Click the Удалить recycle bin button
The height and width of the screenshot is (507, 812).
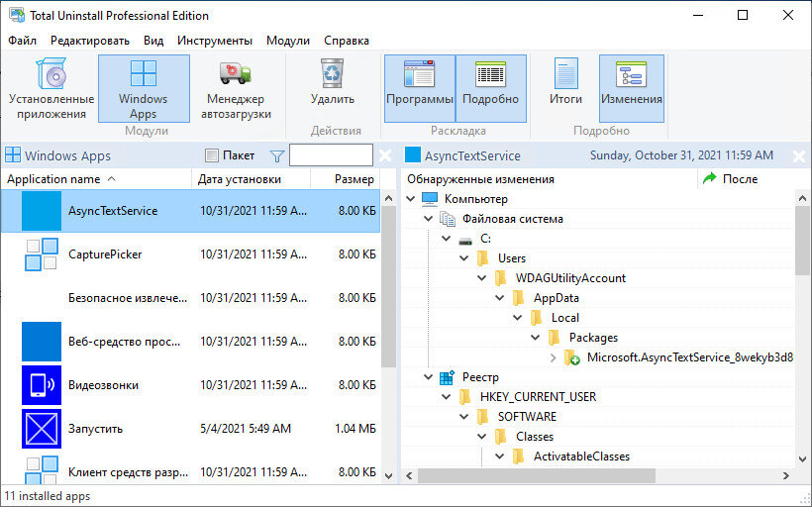click(333, 83)
